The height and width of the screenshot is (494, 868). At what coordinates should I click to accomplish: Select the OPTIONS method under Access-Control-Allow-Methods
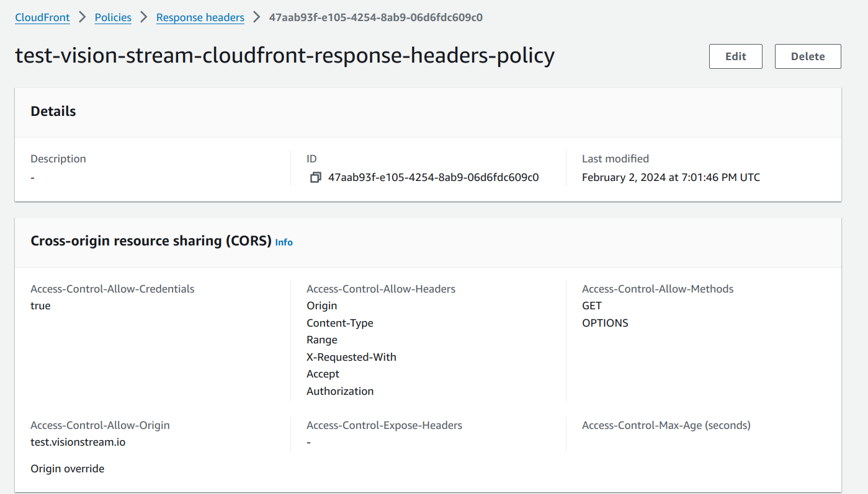605,322
